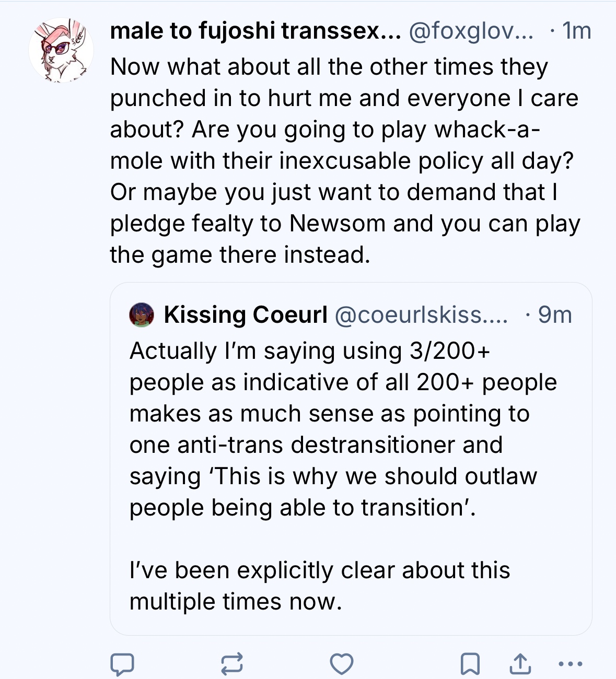This screenshot has height=679, width=616.
Task: Repost using the arrows icon
Action: click(231, 664)
